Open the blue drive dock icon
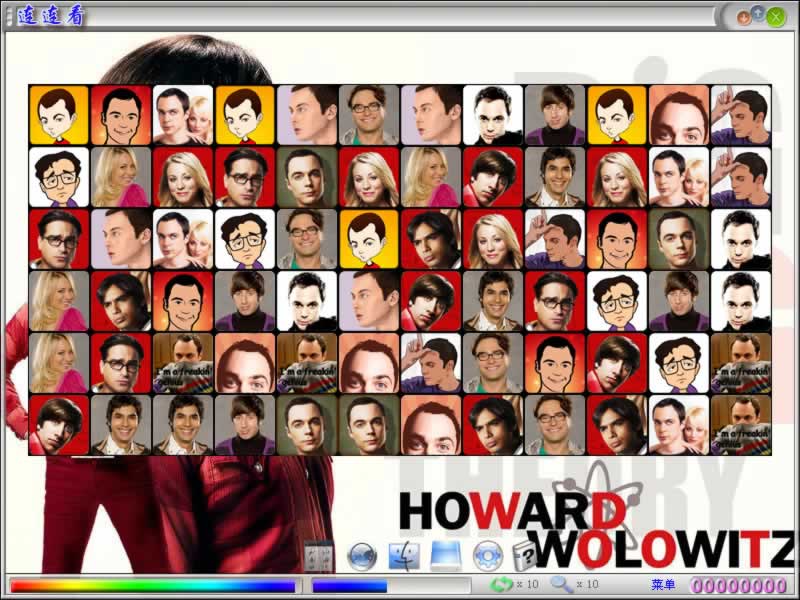Viewport: 800px width, 600px height. tap(446, 556)
